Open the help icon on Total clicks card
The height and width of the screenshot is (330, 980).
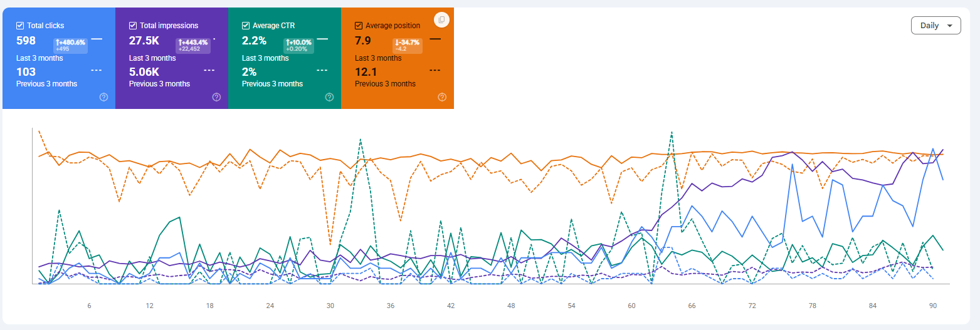[x=103, y=97]
